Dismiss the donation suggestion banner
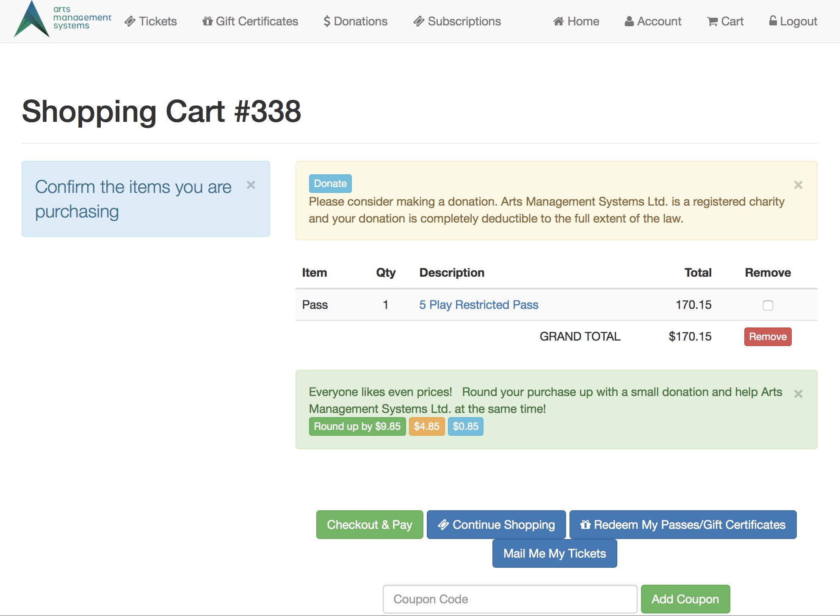This screenshot has height=616, width=840. tap(798, 185)
